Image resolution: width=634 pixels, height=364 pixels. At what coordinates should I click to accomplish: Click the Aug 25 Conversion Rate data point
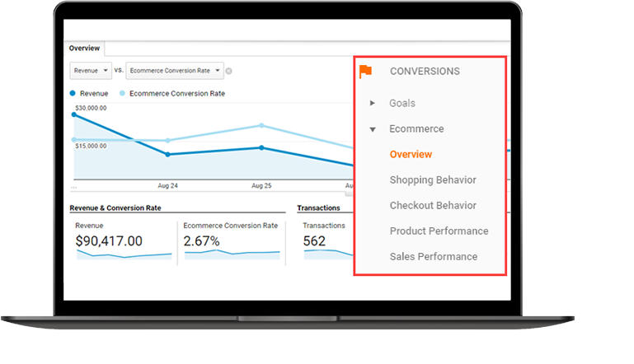pos(261,125)
